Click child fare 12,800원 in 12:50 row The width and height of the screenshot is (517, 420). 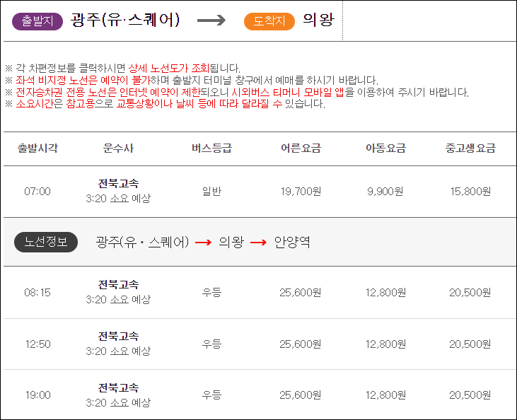(385, 344)
